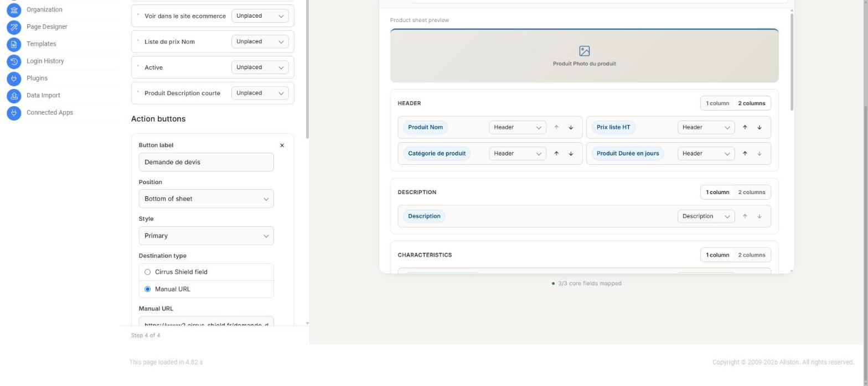Click the left settings panel scrollbar
Screen dimensions: 868x386
tap(307, 69)
